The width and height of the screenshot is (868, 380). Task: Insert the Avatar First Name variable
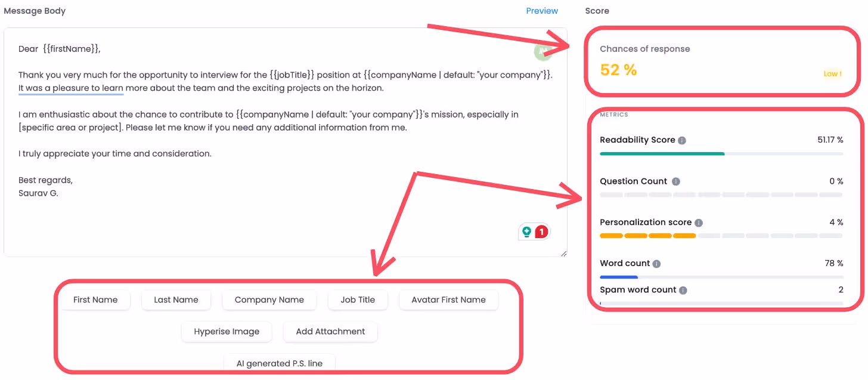448,299
